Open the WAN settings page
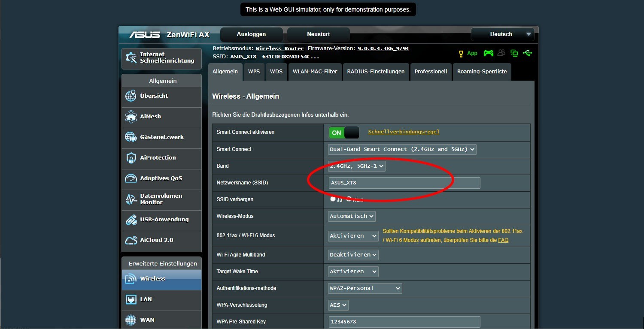 [161, 320]
